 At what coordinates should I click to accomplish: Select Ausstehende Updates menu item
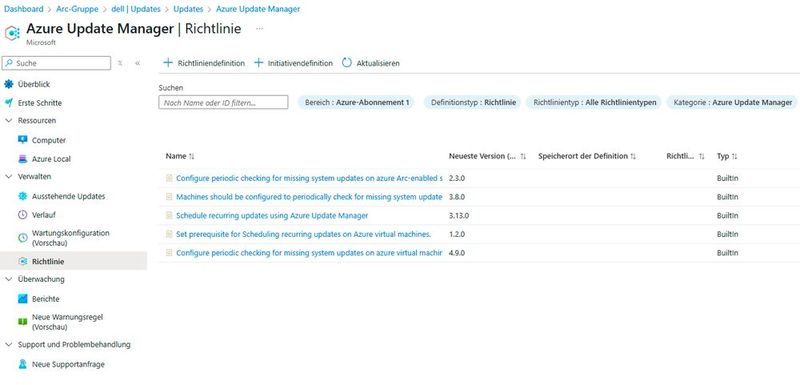(x=68, y=196)
